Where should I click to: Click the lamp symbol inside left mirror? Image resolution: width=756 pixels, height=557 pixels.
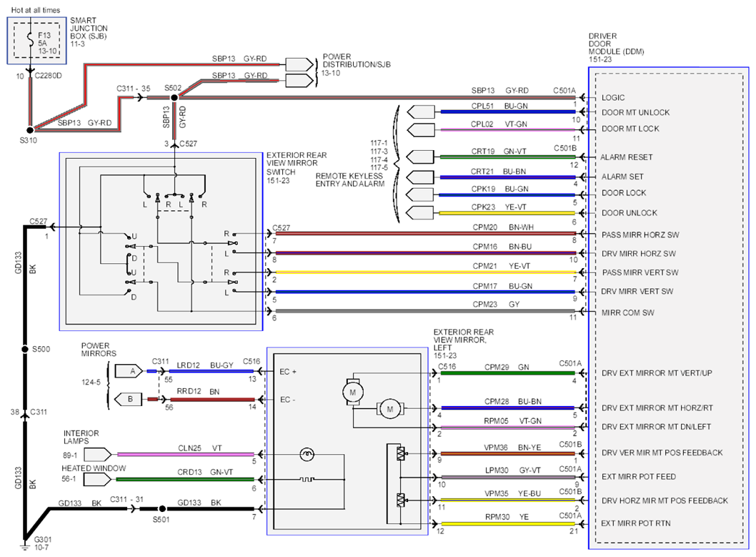coord(307,454)
